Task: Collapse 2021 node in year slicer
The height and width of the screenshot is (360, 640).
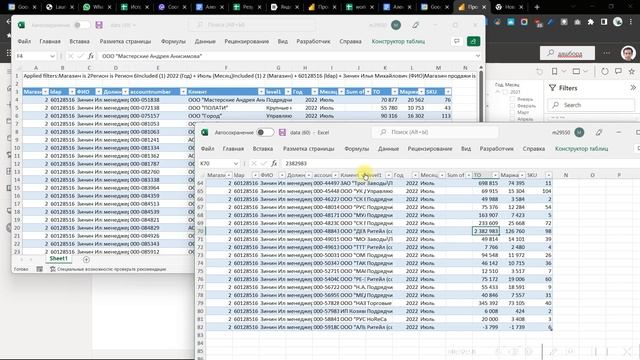Action: click(498, 92)
